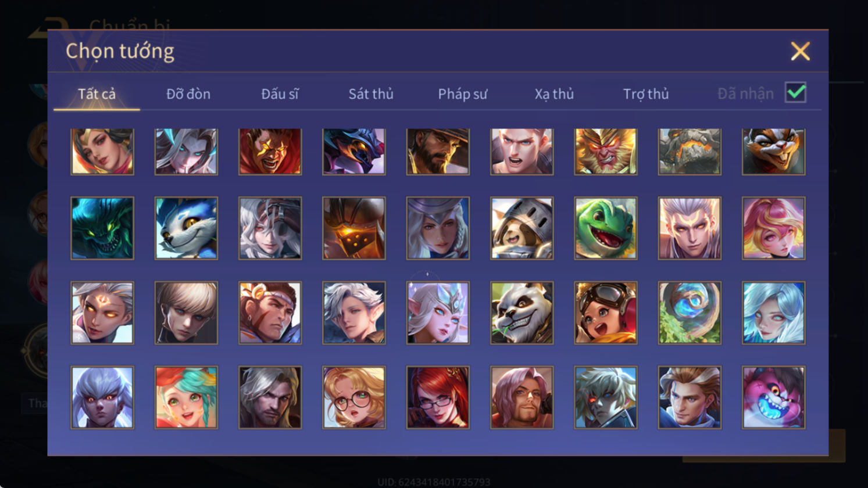Choose the panda hero with bamboo
868x488 pixels.
click(x=521, y=313)
